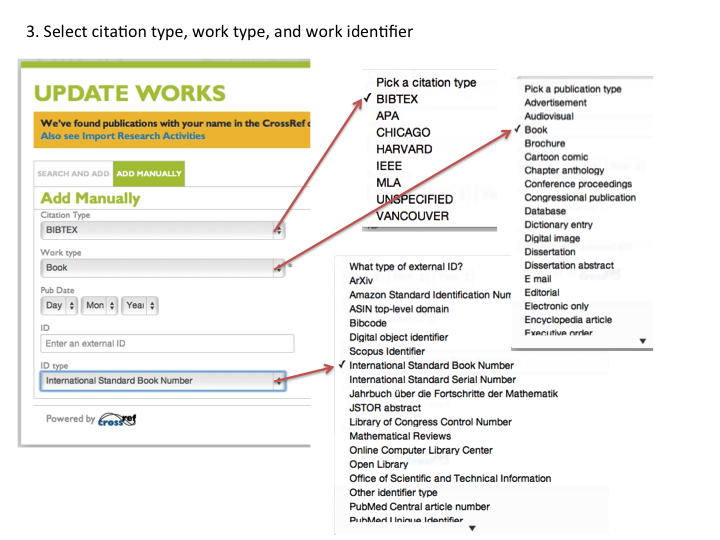Select E mail publication type
The image size is (720, 540).
click(x=538, y=279)
